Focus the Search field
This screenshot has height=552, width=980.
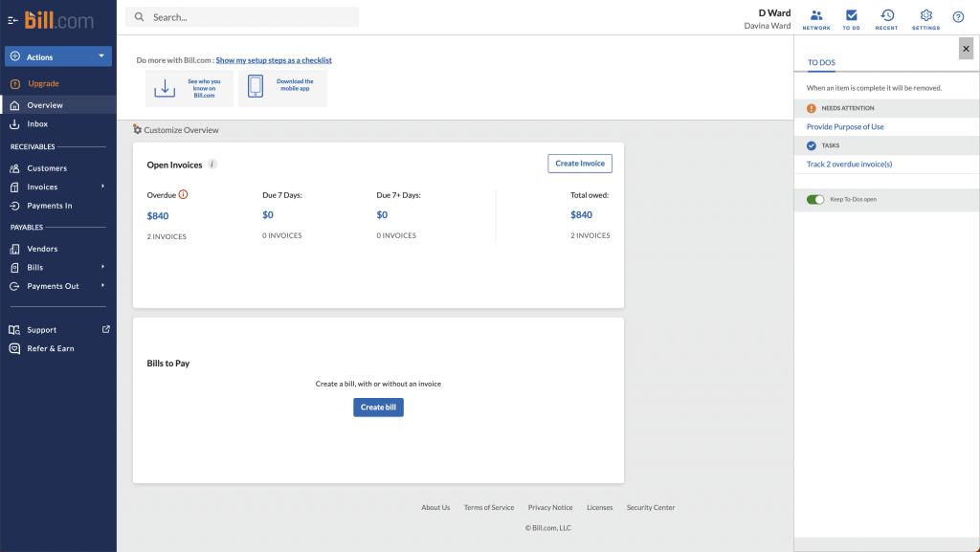(242, 17)
